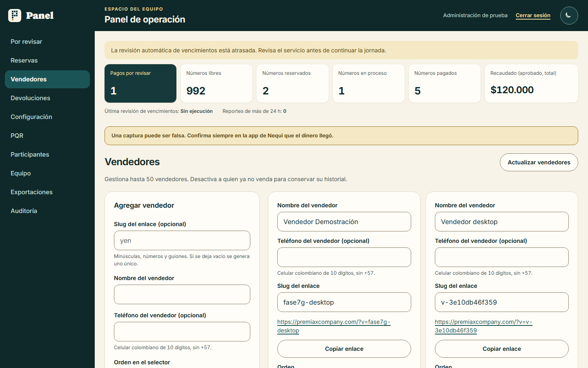
Task: Click the Sin ejecución status text
Action: click(196, 111)
